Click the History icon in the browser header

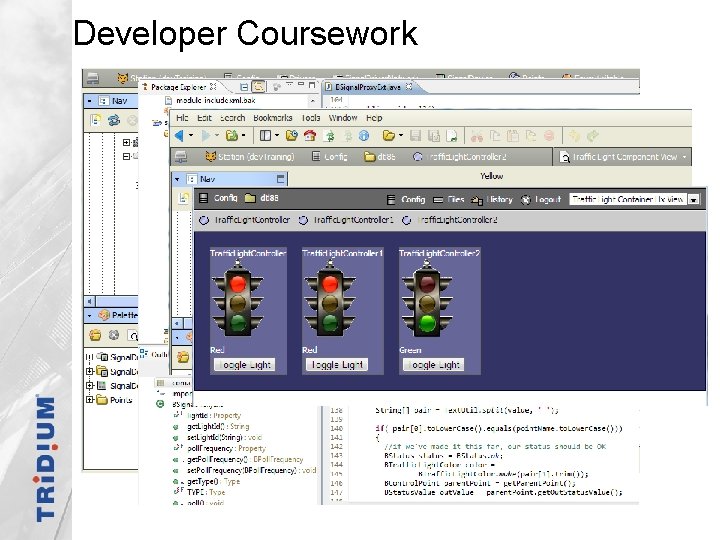[x=477, y=200]
